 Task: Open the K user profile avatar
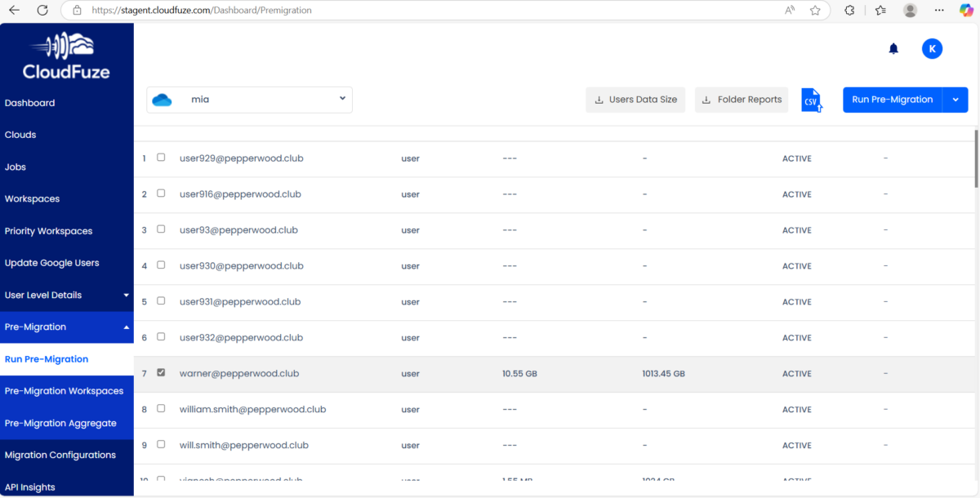pos(932,48)
